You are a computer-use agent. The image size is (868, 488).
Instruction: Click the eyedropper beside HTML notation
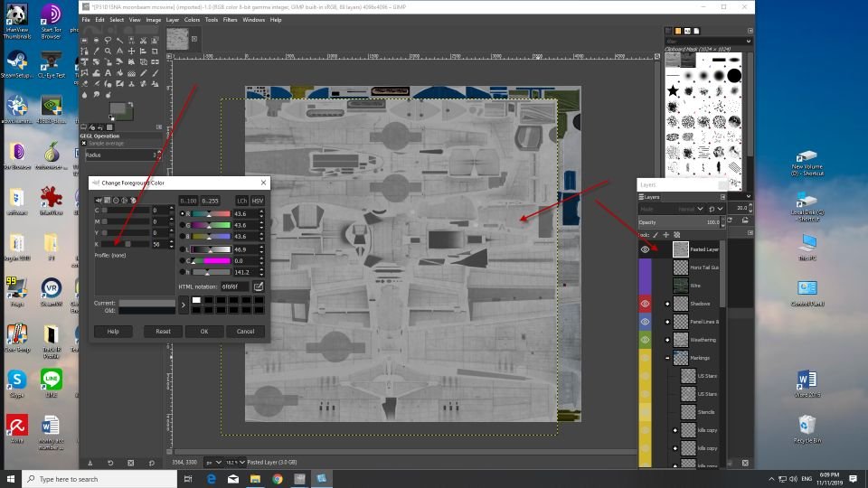(x=258, y=286)
